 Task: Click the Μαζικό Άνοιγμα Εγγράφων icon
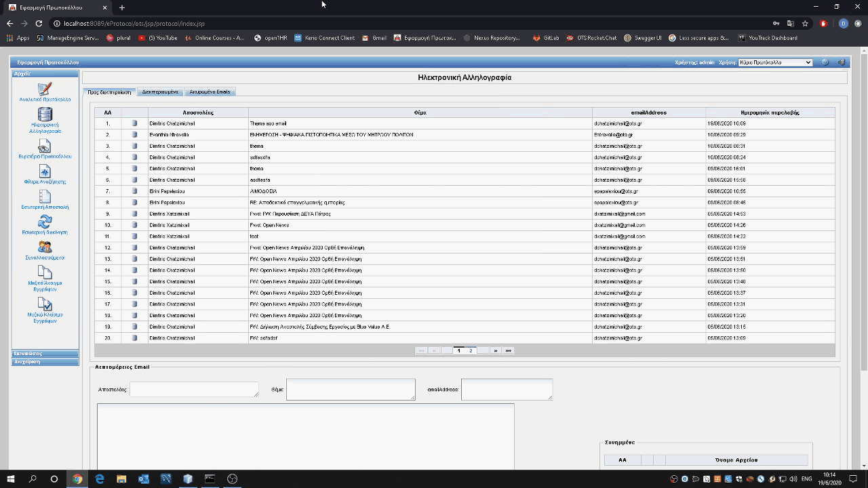(x=45, y=272)
